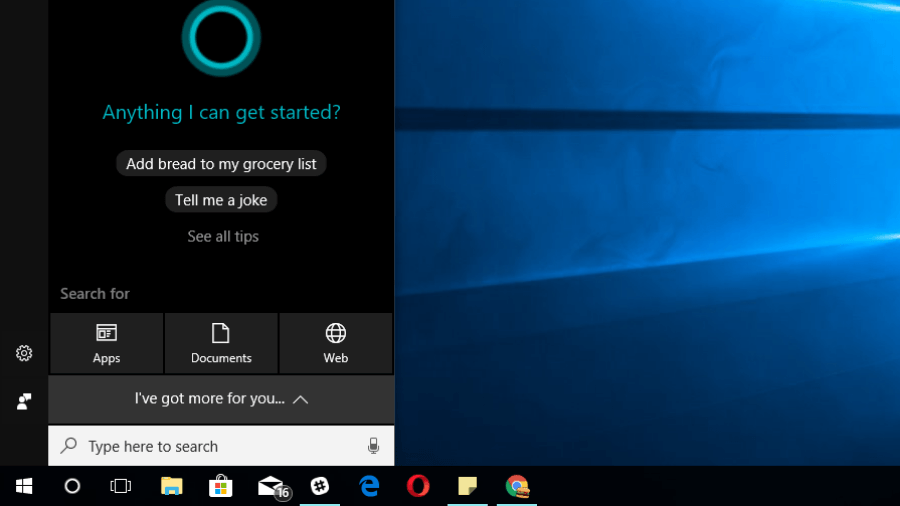
Task: Launch Opera browser from taskbar
Action: click(418, 486)
